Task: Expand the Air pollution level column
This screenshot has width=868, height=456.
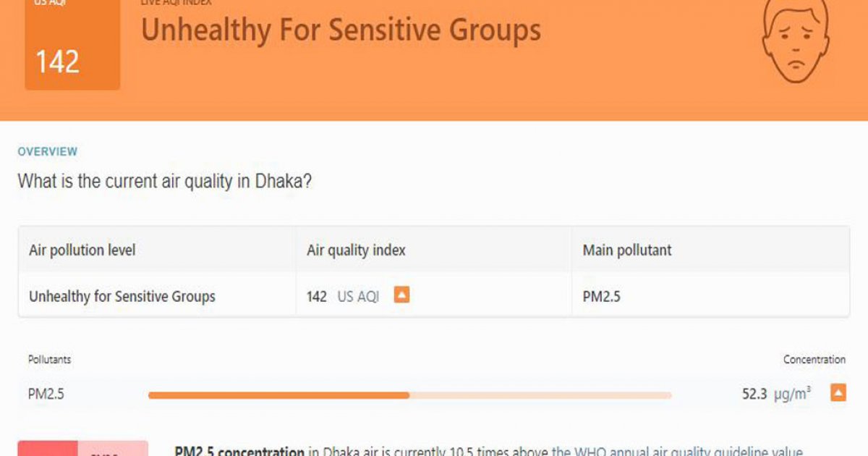Action: point(82,250)
